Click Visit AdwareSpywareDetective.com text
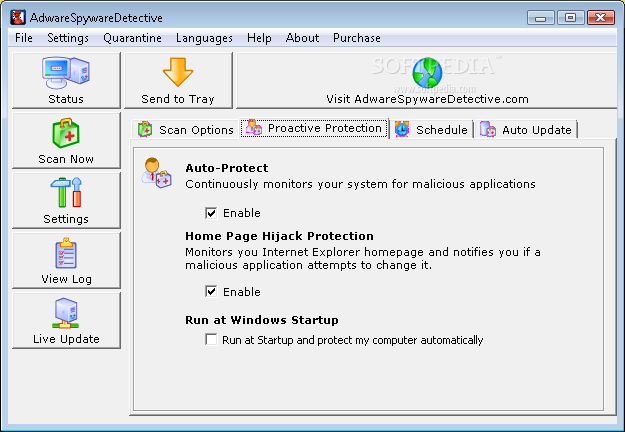 427,99
